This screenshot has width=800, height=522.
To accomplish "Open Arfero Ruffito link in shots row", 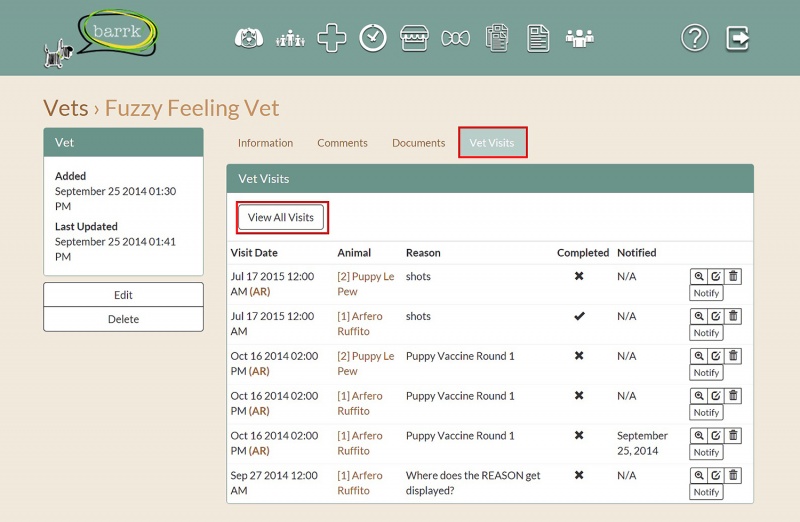I will click(360, 324).
